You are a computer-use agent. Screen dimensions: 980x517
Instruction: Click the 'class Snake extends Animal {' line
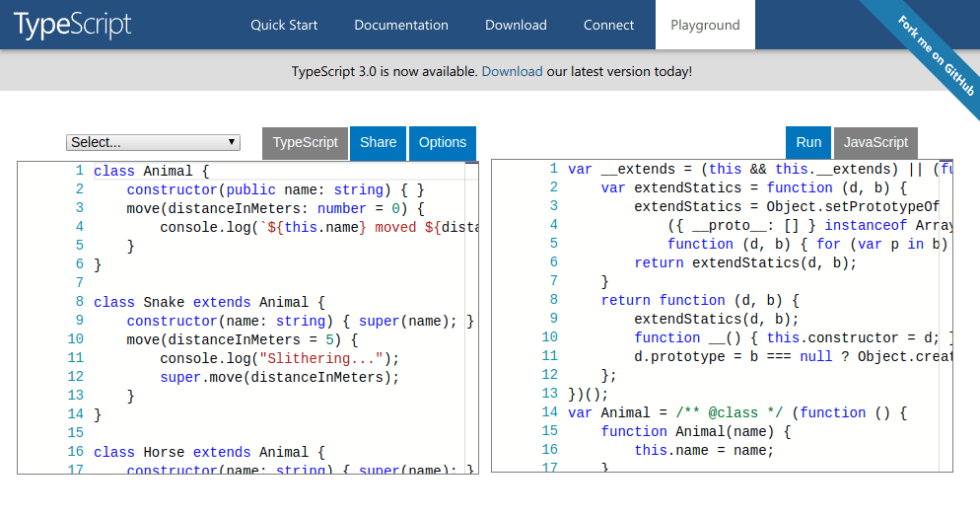click(x=209, y=303)
